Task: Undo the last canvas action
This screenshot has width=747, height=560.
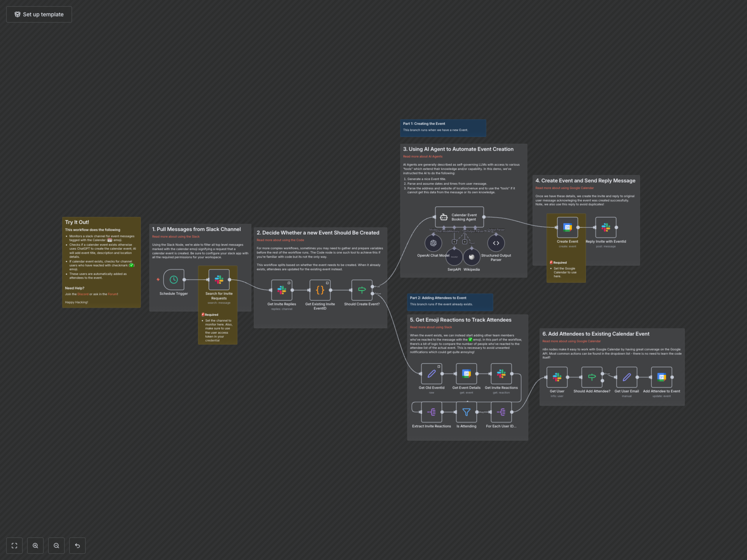Action: coord(77,545)
